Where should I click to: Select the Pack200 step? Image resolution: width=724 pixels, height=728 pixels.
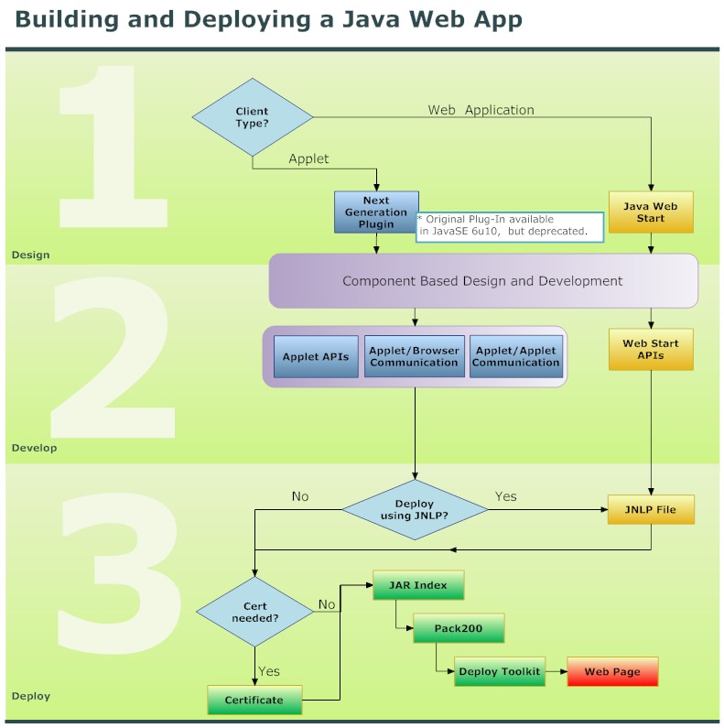[459, 629]
